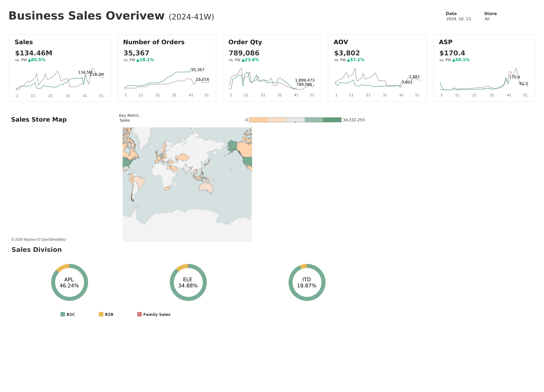544x392 pixels.
Task: Click the B2B yellow legend swatch
Action: tap(101, 314)
